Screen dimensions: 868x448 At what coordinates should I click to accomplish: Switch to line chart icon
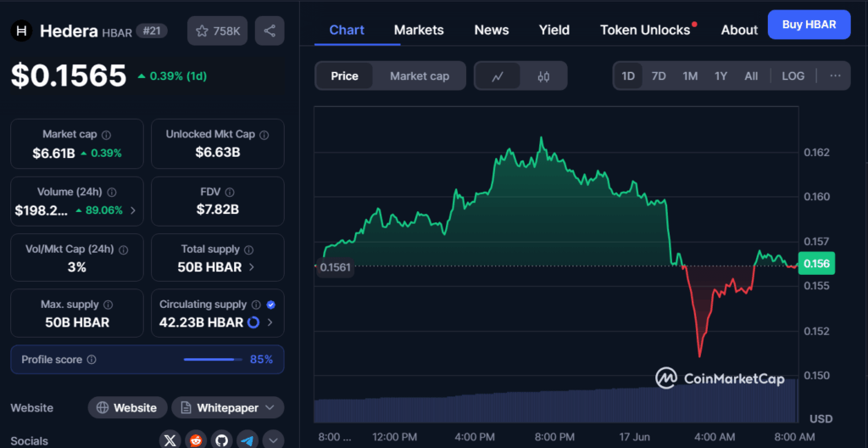pyautogui.click(x=498, y=76)
